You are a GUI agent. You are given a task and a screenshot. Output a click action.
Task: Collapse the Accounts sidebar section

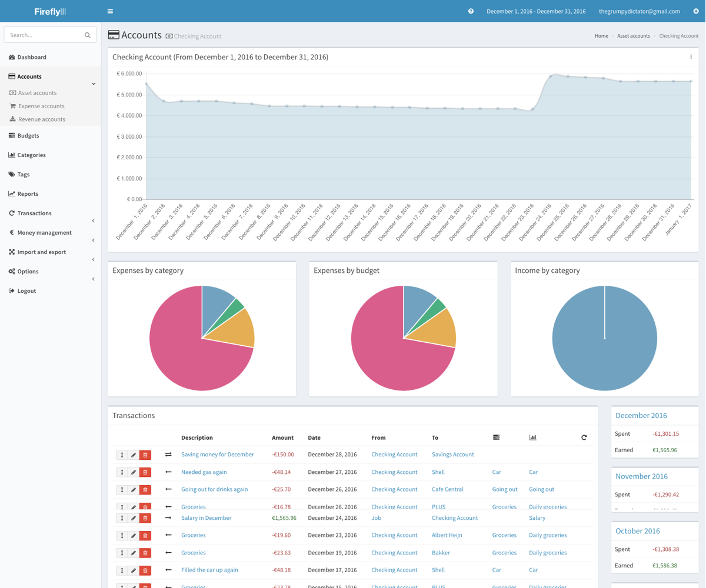point(94,83)
